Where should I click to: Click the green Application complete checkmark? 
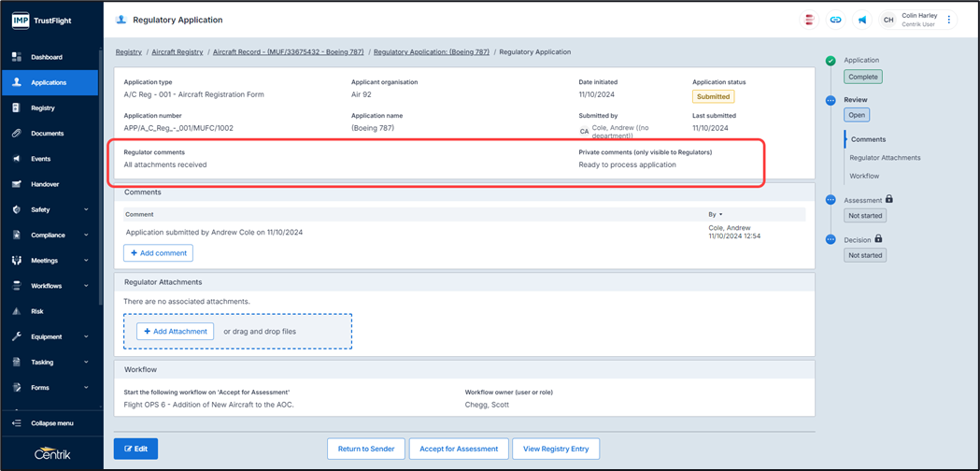(831, 61)
